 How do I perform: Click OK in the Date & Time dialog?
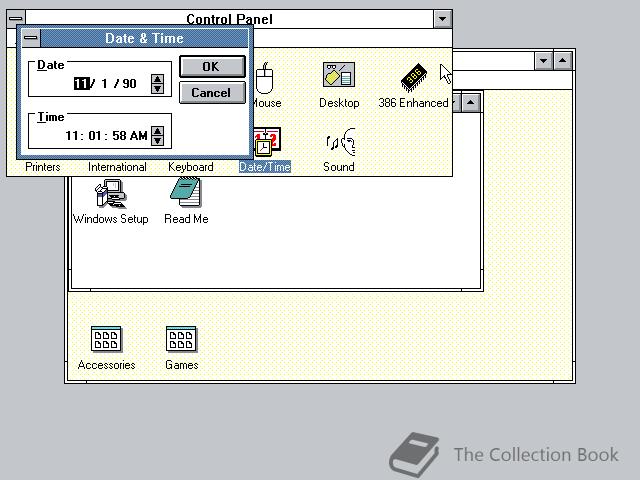click(x=212, y=67)
